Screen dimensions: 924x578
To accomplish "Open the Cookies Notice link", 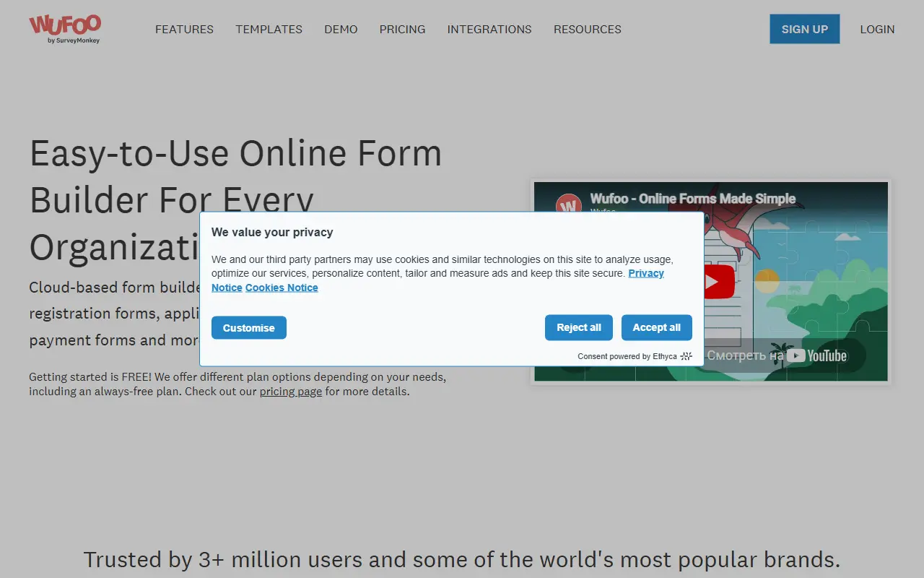I will tap(282, 288).
